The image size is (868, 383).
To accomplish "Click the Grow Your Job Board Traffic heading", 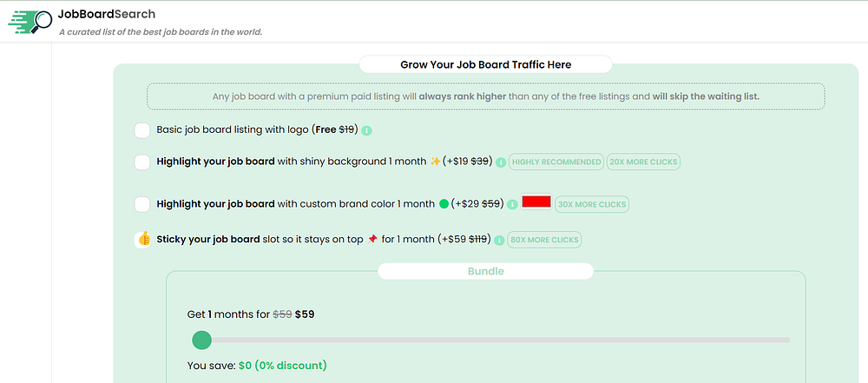I will click(485, 64).
